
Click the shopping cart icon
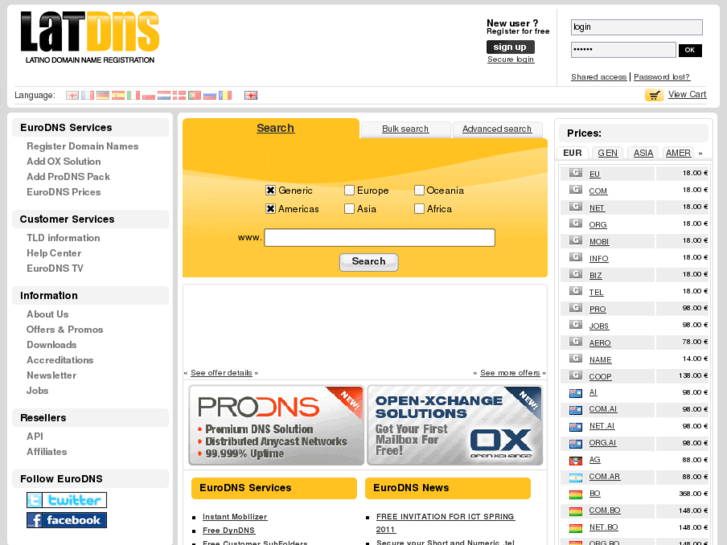coord(654,95)
